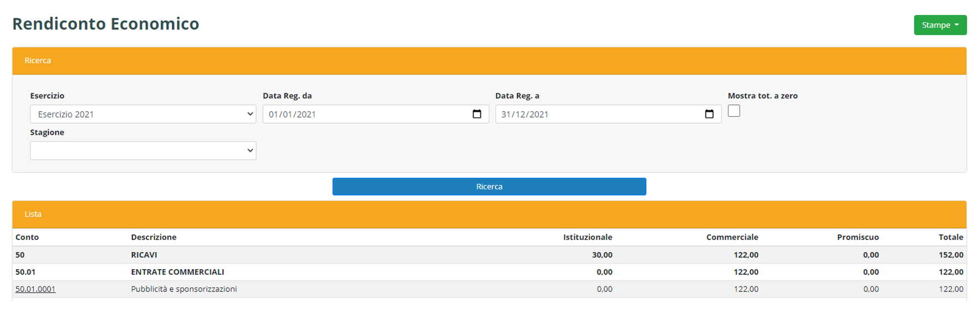Open the empty Stagione dropdown

tap(143, 150)
